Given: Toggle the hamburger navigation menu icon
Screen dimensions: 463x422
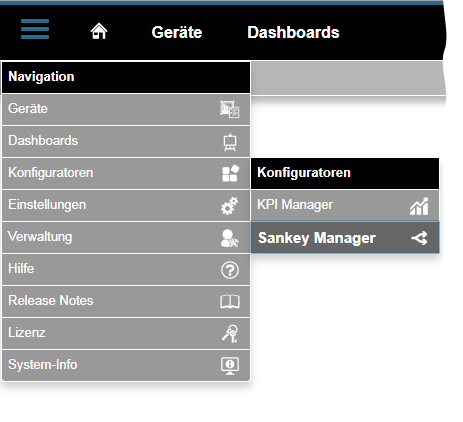Looking at the screenshot, I should point(35,29).
